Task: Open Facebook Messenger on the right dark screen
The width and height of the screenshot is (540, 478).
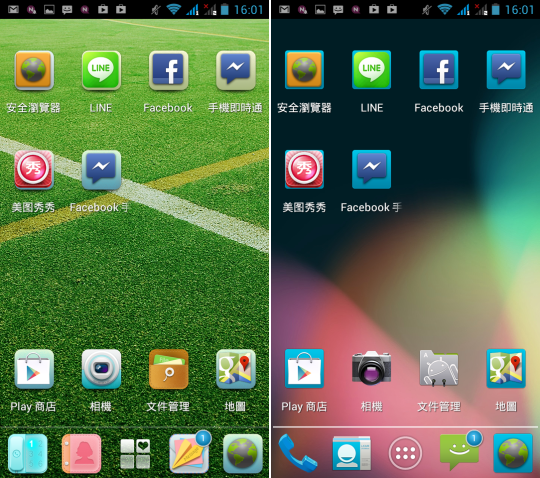Action: pyautogui.click(x=371, y=169)
